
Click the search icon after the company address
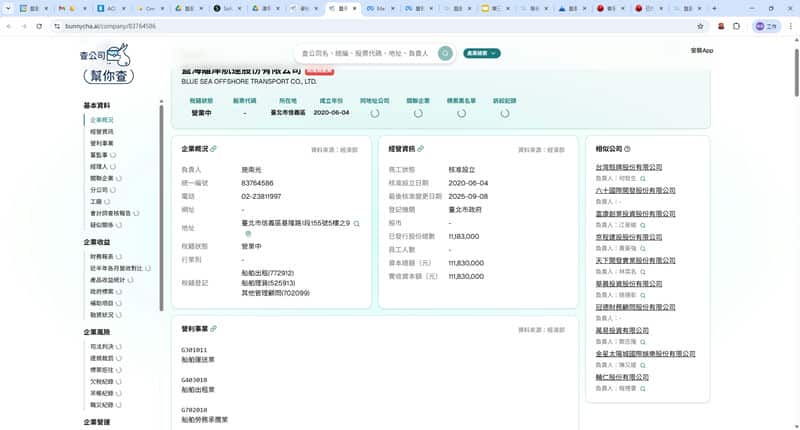click(356, 223)
